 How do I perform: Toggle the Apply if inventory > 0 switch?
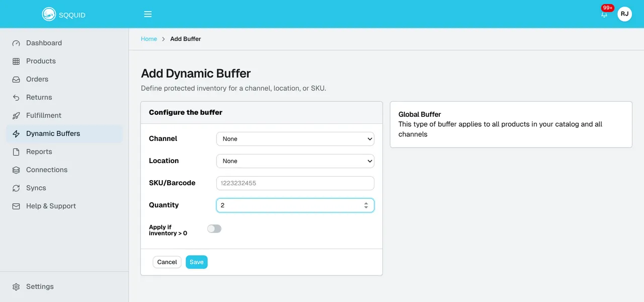pyautogui.click(x=214, y=229)
